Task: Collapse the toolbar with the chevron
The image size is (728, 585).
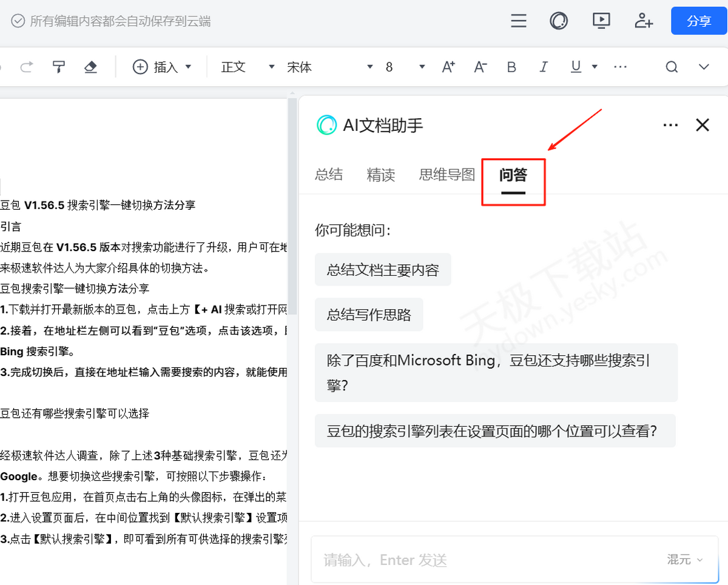Action: pyautogui.click(x=704, y=67)
